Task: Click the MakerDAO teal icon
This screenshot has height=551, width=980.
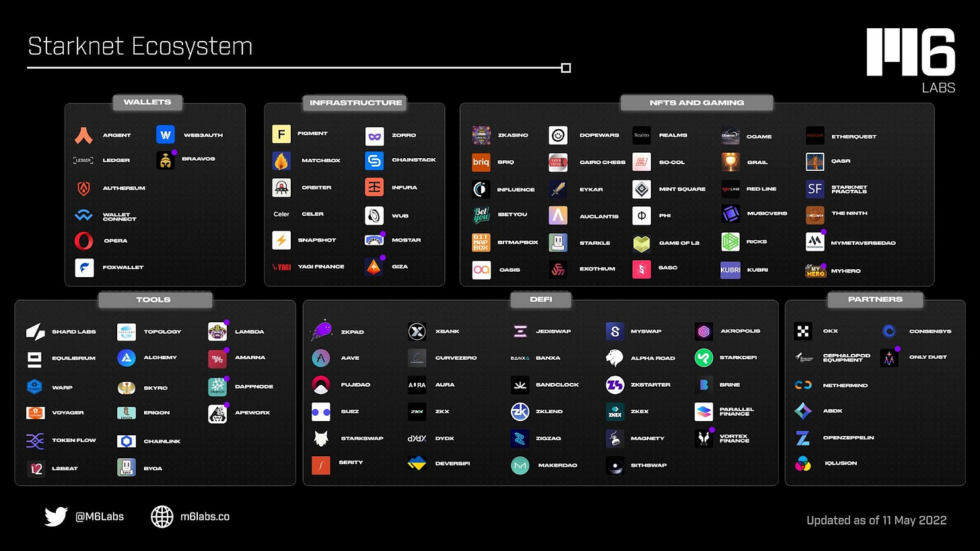Action: coord(520,465)
